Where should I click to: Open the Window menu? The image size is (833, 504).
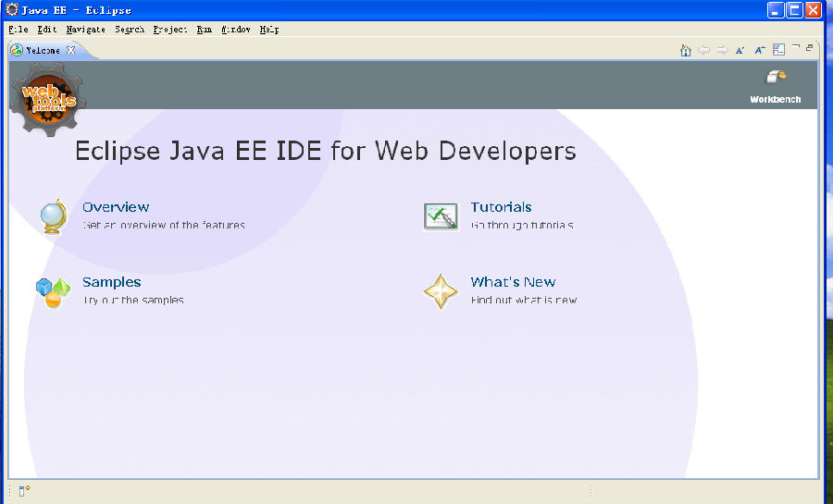click(x=235, y=30)
